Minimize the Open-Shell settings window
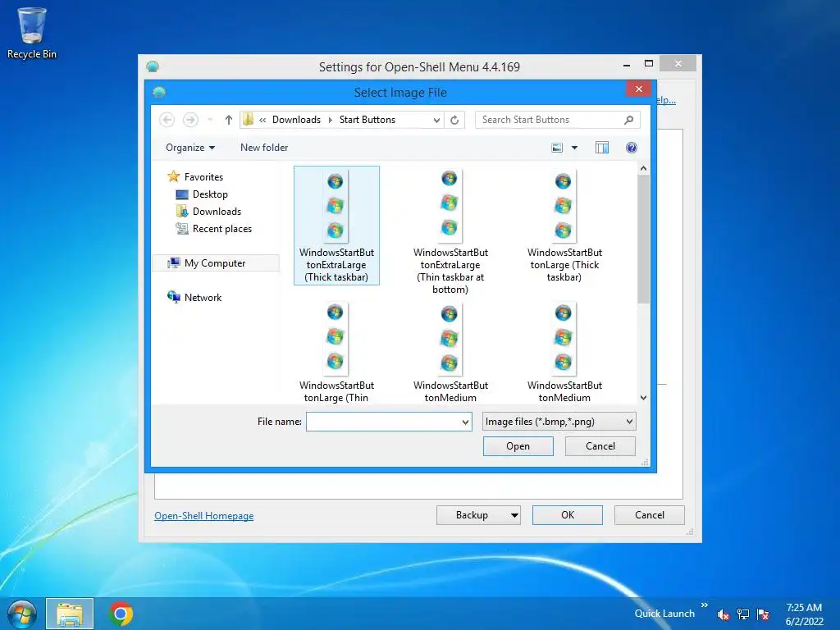Viewport: 840px width, 630px height. pos(627,64)
